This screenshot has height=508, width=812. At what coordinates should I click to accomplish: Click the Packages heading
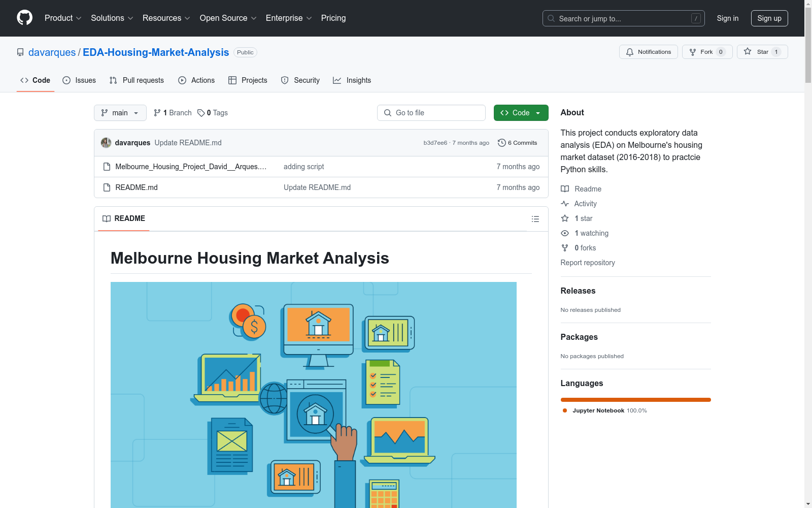click(x=579, y=337)
